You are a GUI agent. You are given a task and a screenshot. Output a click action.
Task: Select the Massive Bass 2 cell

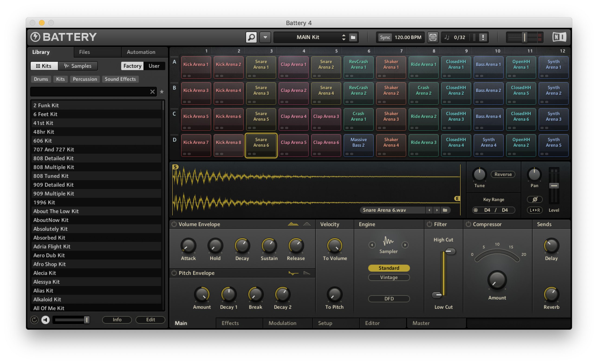pos(358,145)
